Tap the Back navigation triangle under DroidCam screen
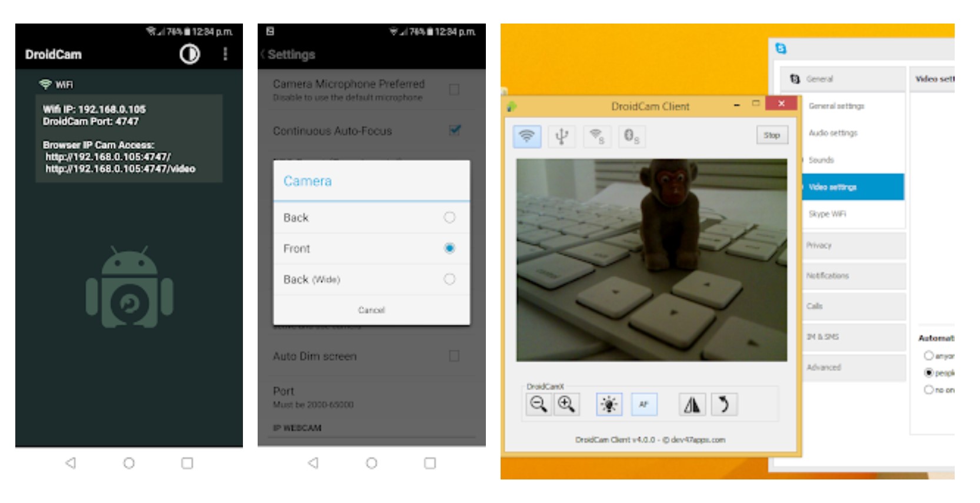980x503 pixels. pos(71,463)
